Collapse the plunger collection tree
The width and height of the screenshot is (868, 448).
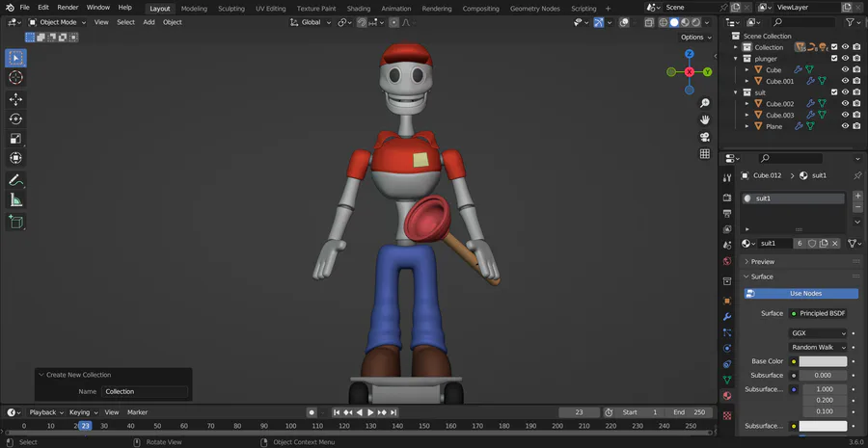(736, 59)
